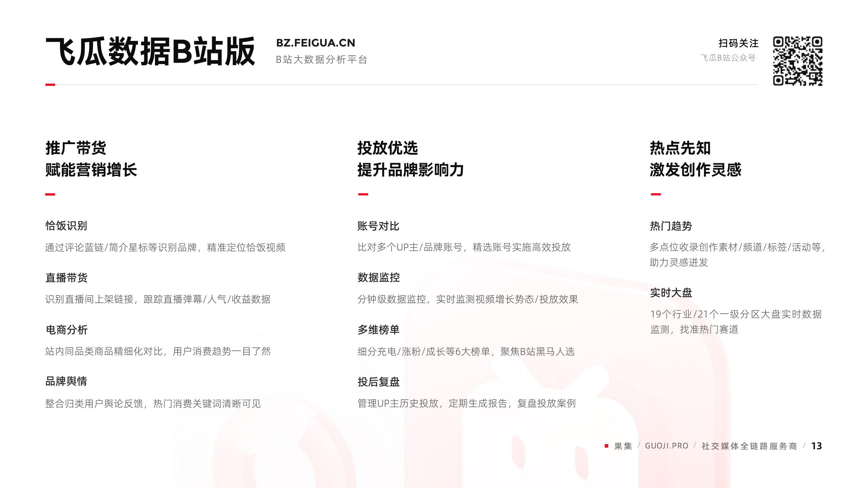
Task: Click the description starting 管理UP主历史投放
Action: point(467,403)
